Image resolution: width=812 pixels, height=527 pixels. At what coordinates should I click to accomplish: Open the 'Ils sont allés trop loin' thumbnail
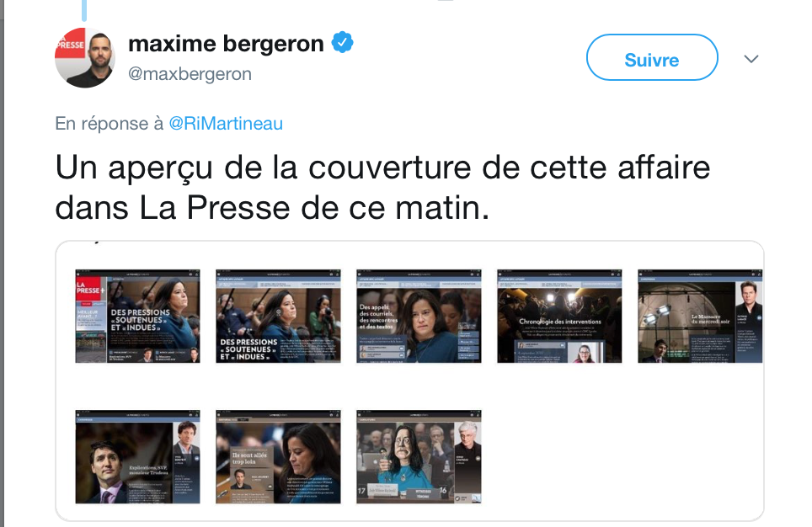click(278, 456)
